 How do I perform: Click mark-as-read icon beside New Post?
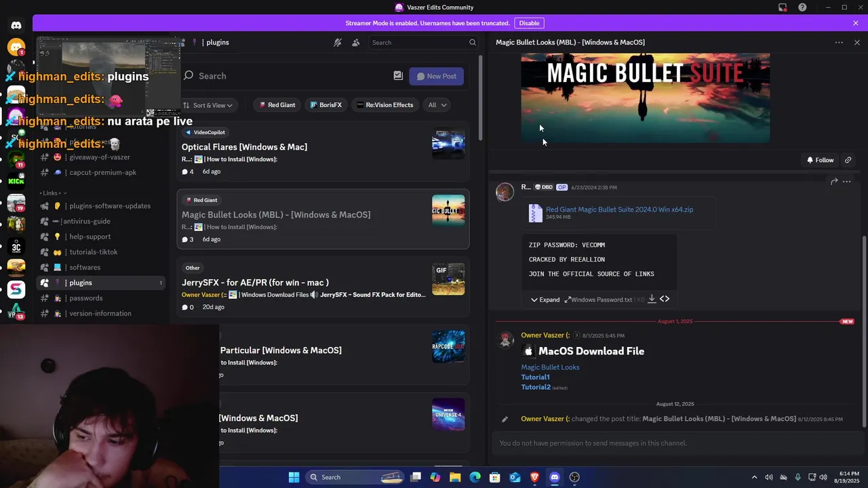click(398, 76)
